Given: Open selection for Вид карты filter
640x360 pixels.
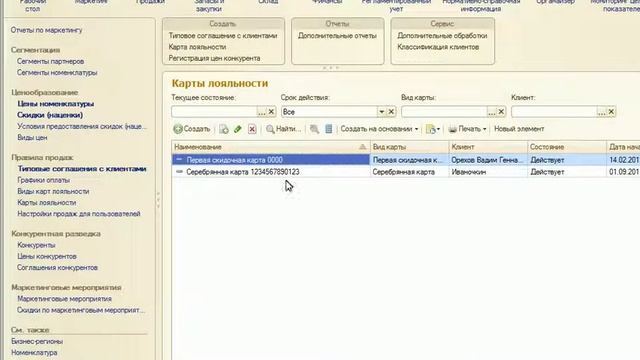Looking at the screenshot, I should click(x=492, y=111).
